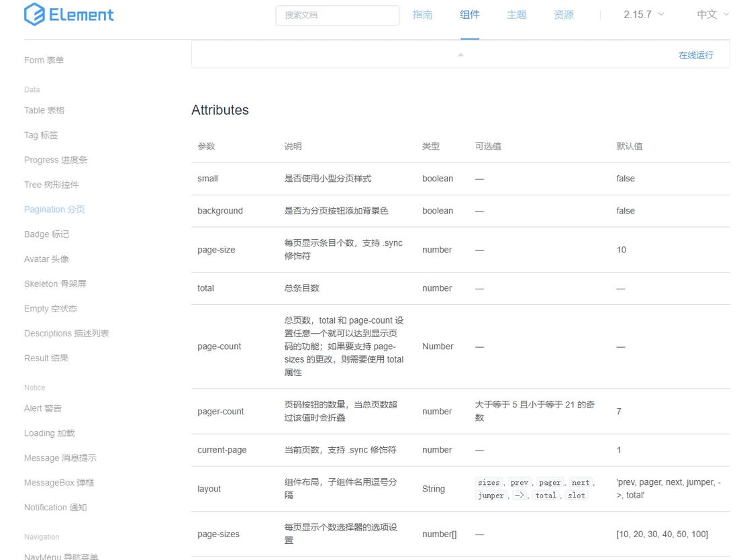Click the 默认值 column header

tap(630, 146)
